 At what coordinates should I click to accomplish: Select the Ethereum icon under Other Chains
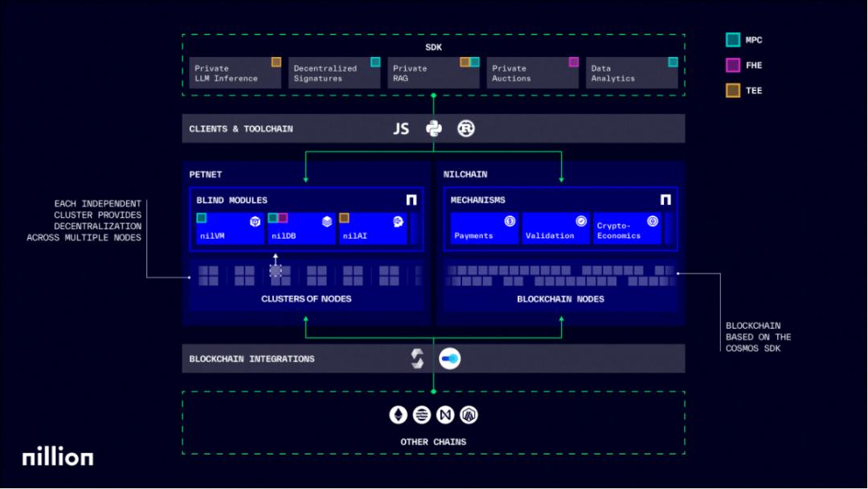click(x=398, y=414)
